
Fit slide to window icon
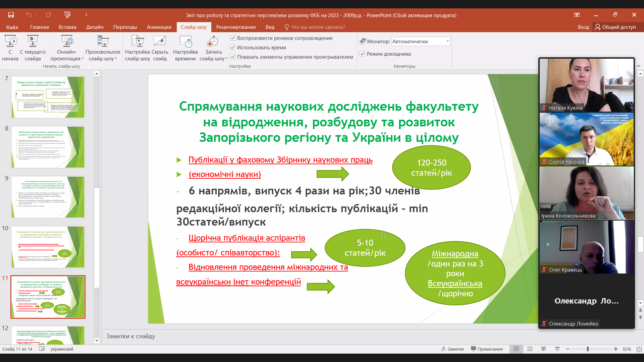[639, 349]
